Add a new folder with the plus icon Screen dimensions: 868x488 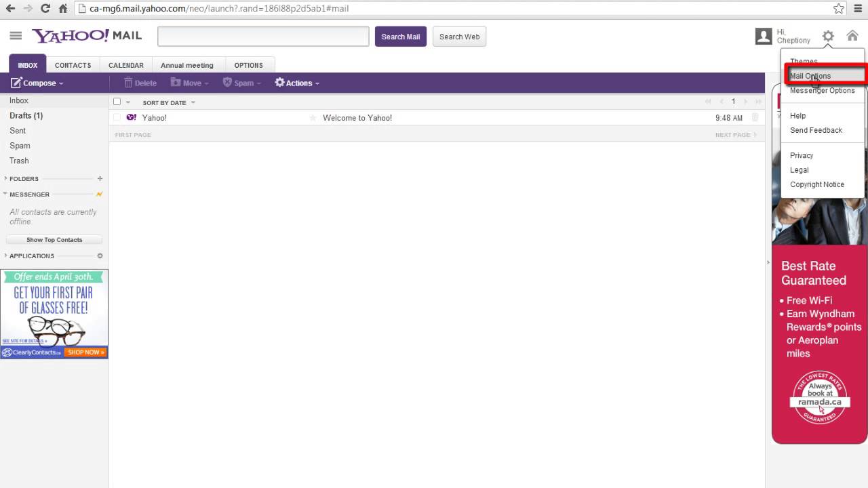coord(100,178)
